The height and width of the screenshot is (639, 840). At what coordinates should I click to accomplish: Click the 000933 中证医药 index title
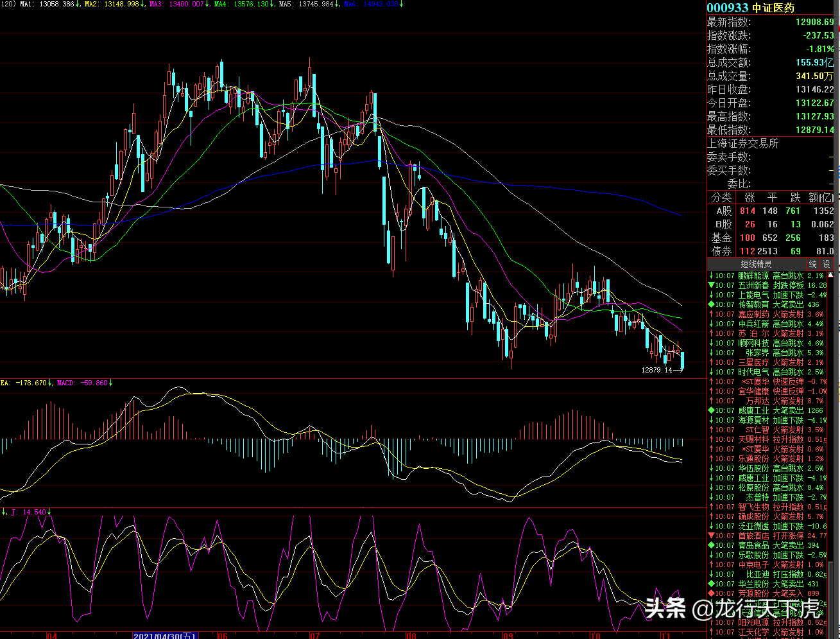click(751, 8)
